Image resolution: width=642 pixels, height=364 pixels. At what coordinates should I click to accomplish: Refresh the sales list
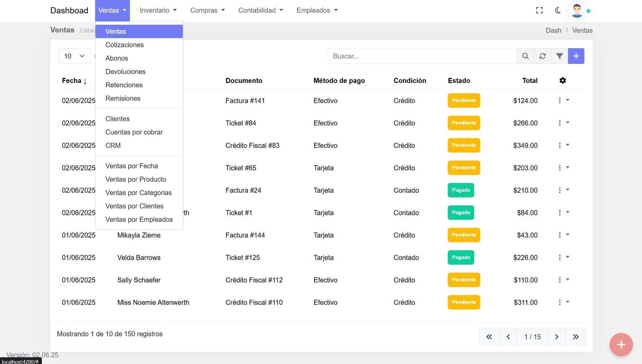click(x=542, y=56)
